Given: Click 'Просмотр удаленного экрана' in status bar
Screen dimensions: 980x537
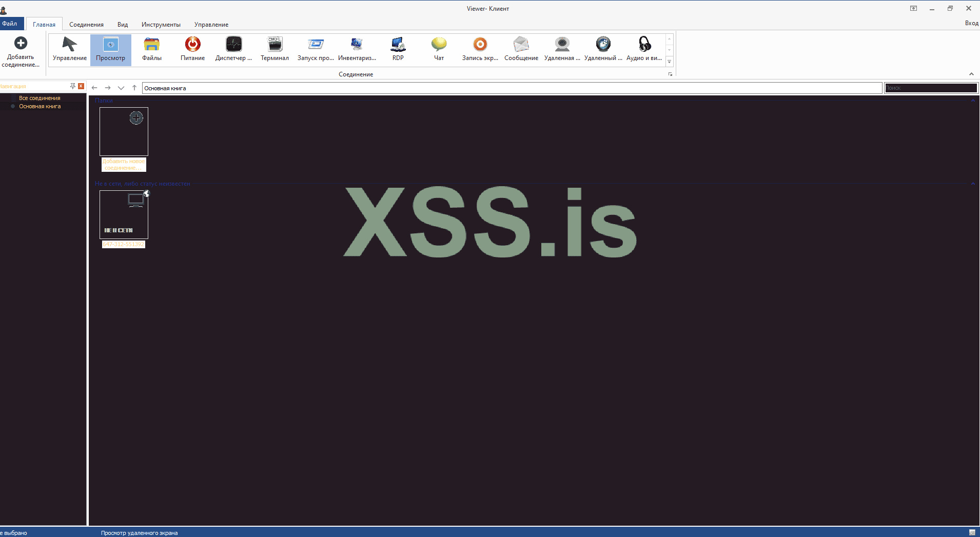Looking at the screenshot, I should (139, 533).
